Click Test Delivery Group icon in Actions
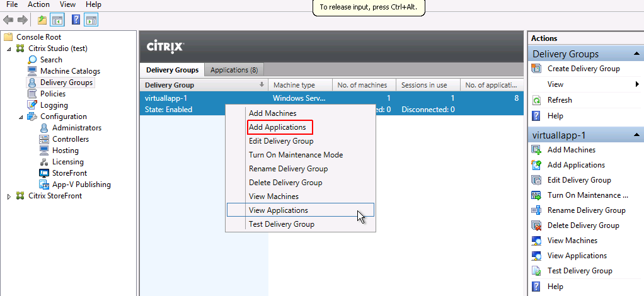The height and width of the screenshot is (296, 644). click(x=536, y=271)
